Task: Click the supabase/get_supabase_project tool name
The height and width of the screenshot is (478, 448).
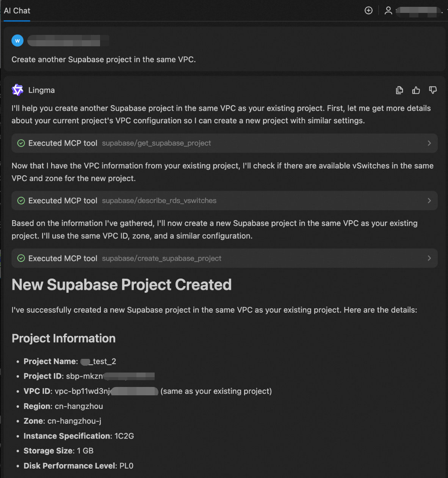Action: coord(156,143)
